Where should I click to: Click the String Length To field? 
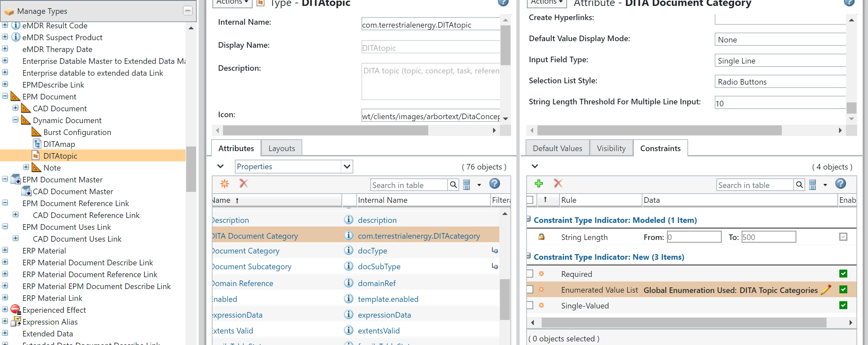point(768,237)
